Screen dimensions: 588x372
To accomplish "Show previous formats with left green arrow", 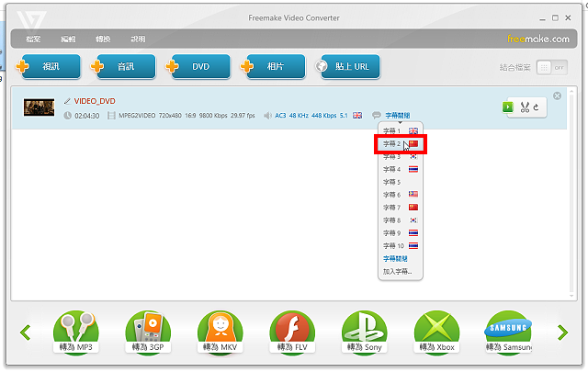I will tap(26, 333).
